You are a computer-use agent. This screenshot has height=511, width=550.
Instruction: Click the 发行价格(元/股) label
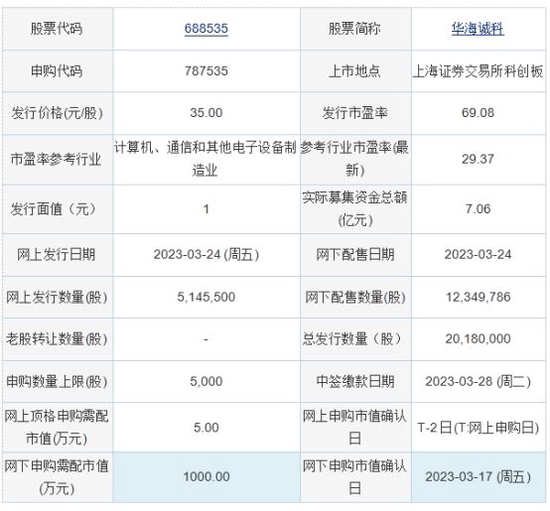click(x=57, y=113)
